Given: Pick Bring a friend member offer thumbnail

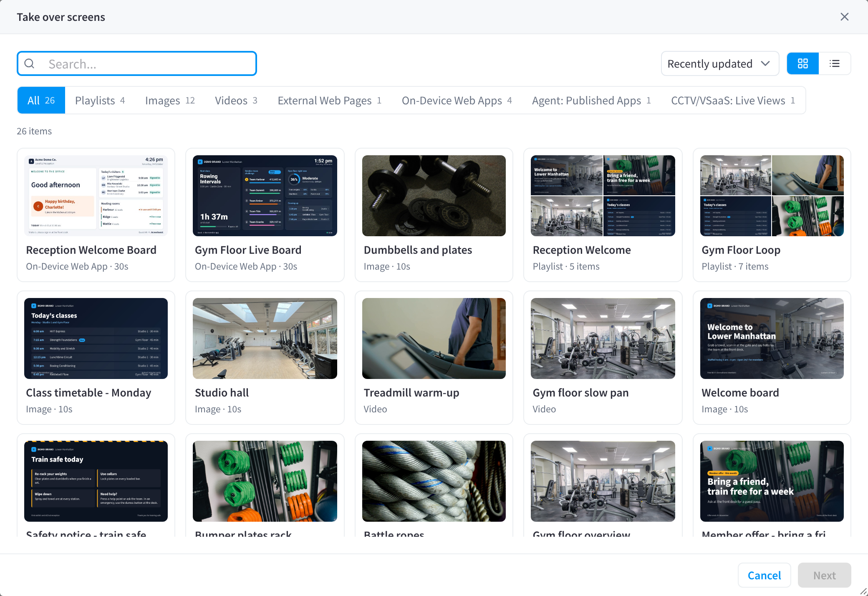Looking at the screenshot, I should [x=772, y=481].
